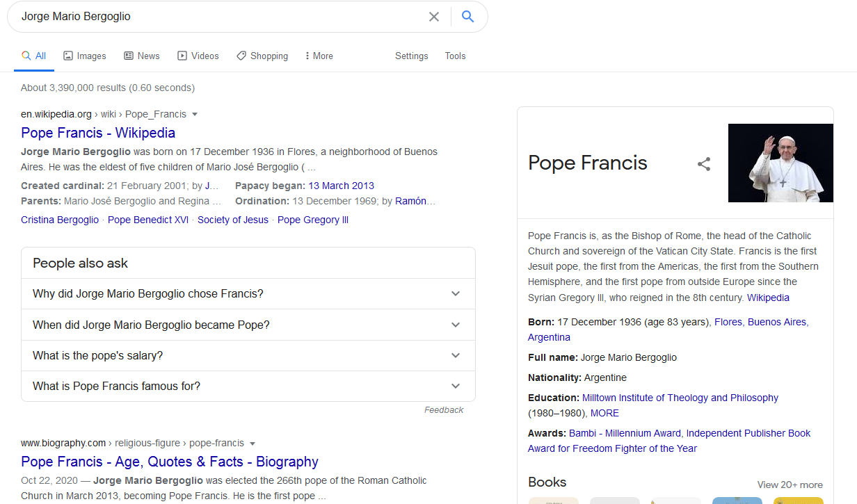
Task: Open the search Tools menu
Action: (x=455, y=56)
